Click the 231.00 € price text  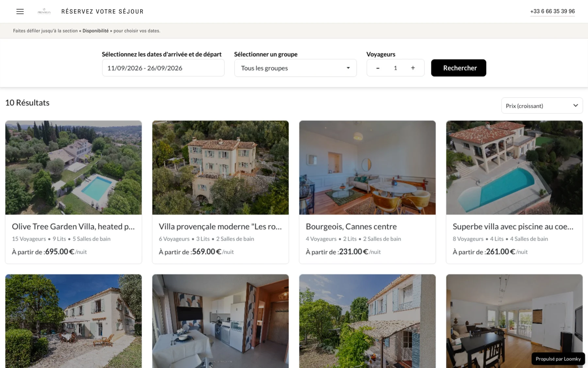354,252
